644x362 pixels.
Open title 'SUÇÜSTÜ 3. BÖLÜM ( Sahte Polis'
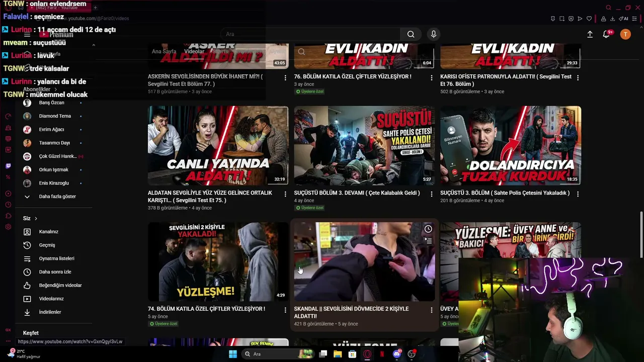(505, 193)
